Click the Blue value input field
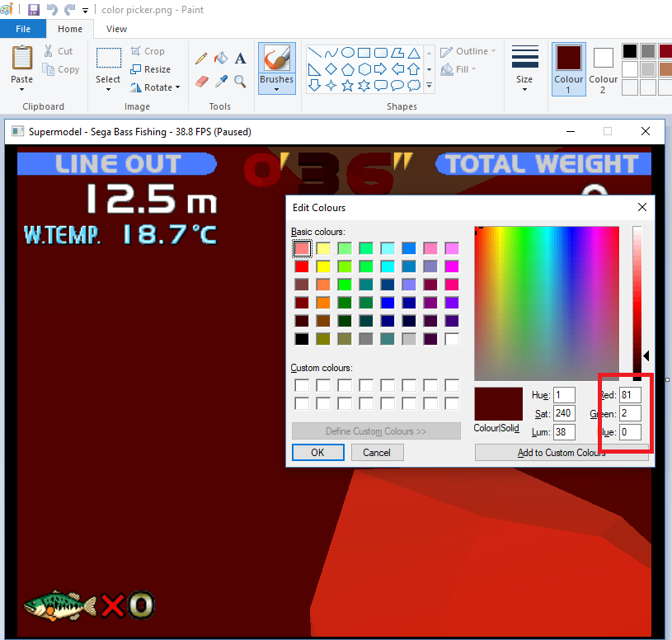 pyautogui.click(x=630, y=431)
